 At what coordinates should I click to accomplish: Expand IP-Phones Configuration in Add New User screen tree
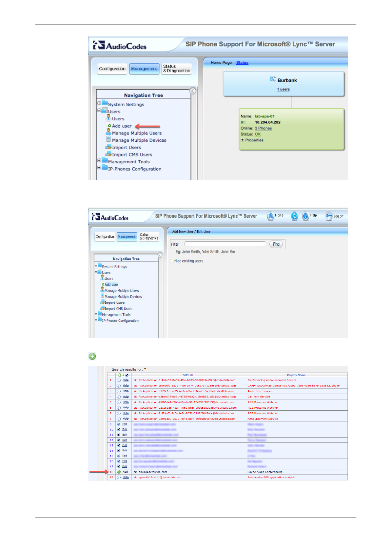tap(96, 319)
